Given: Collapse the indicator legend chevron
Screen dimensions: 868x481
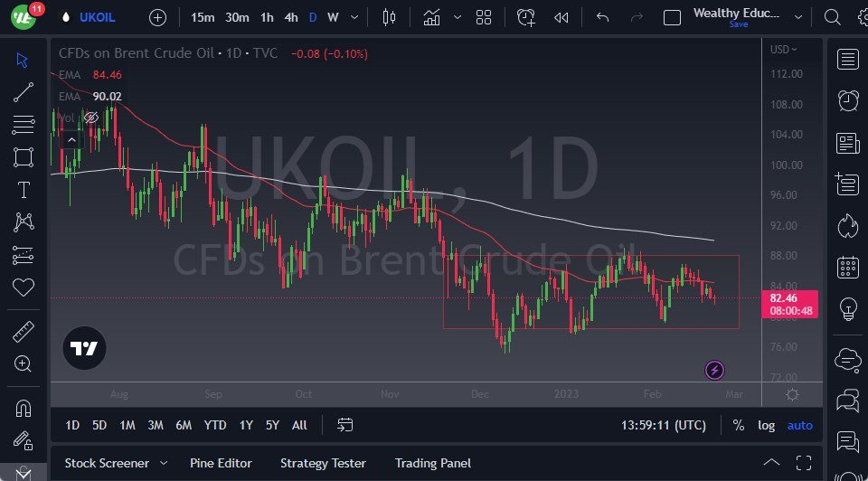Looking at the screenshot, I should pyautogui.click(x=71, y=139).
